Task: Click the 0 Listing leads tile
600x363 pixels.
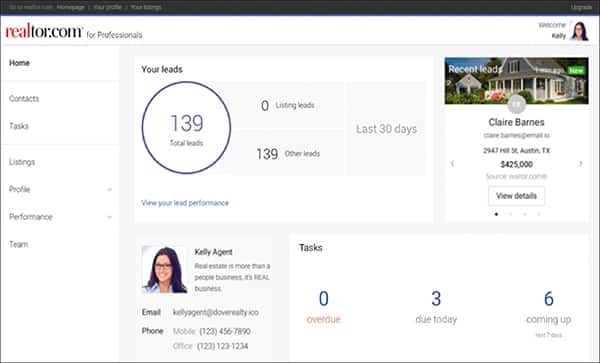Action: tap(288, 105)
